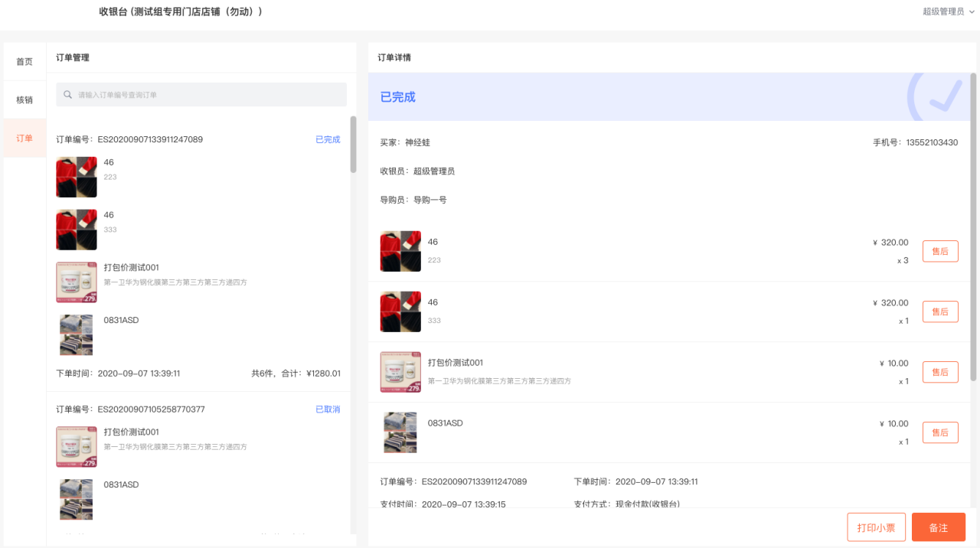Click 售后 for 0831ASD in order details
Viewport: 980px width, 548px height.
(939, 432)
